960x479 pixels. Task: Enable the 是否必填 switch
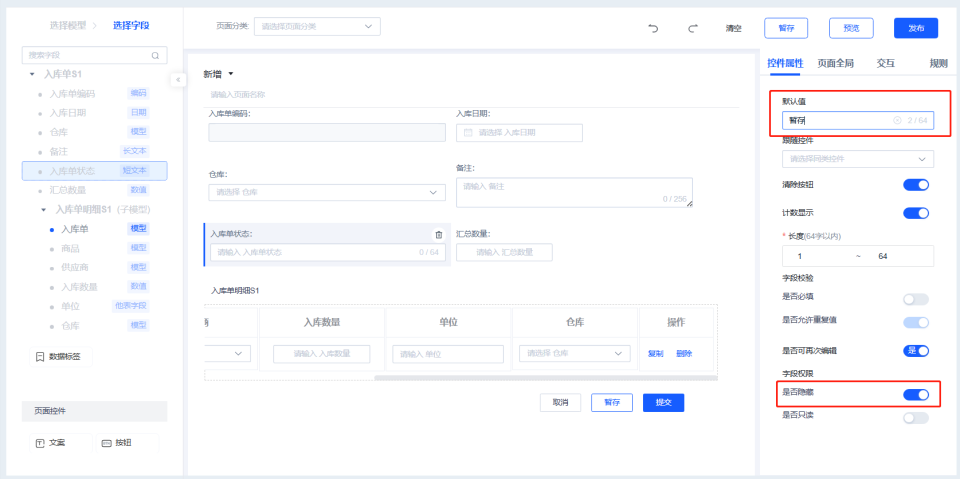(916, 299)
